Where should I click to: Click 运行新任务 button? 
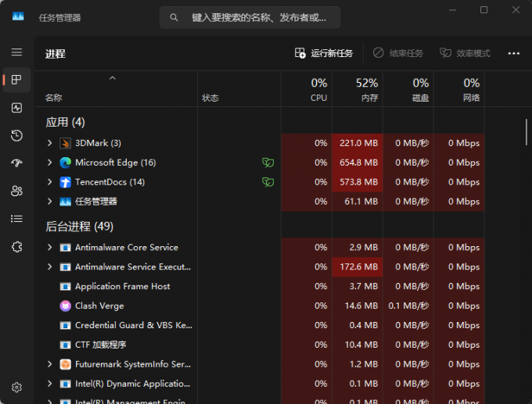pyautogui.click(x=324, y=53)
